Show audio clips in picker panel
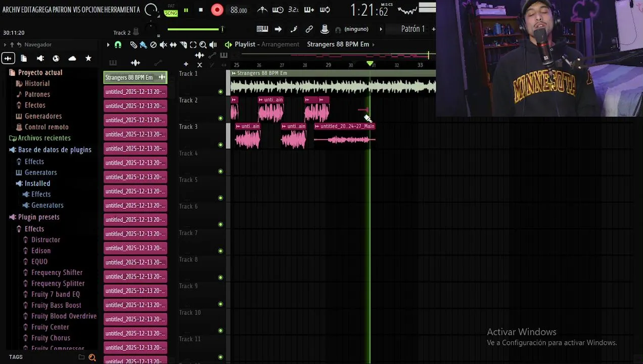Viewport: 643px width, 364px height. [x=135, y=63]
